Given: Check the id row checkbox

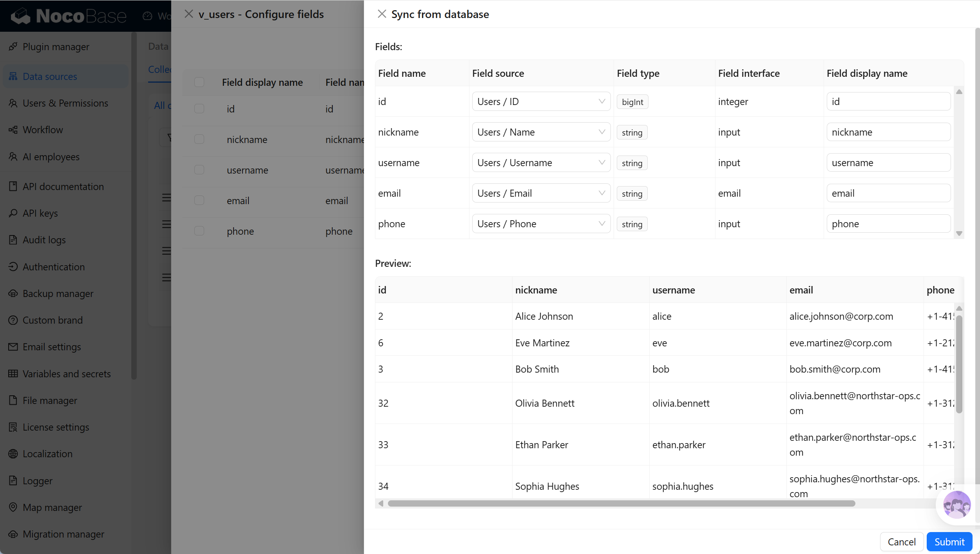Looking at the screenshot, I should point(199,109).
